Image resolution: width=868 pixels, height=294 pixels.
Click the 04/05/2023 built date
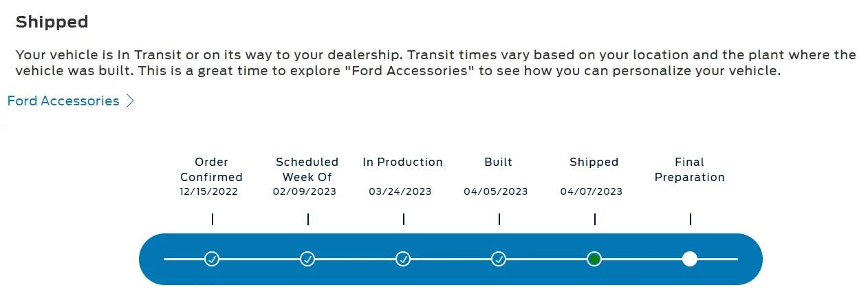tap(496, 191)
